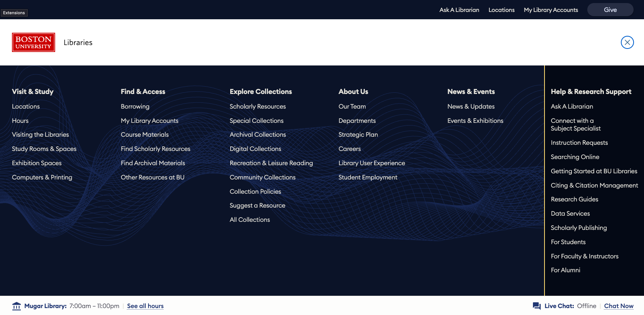The height and width of the screenshot is (315, 644).
Task: Open the About Us heading
Action: [x=353, y=92]
